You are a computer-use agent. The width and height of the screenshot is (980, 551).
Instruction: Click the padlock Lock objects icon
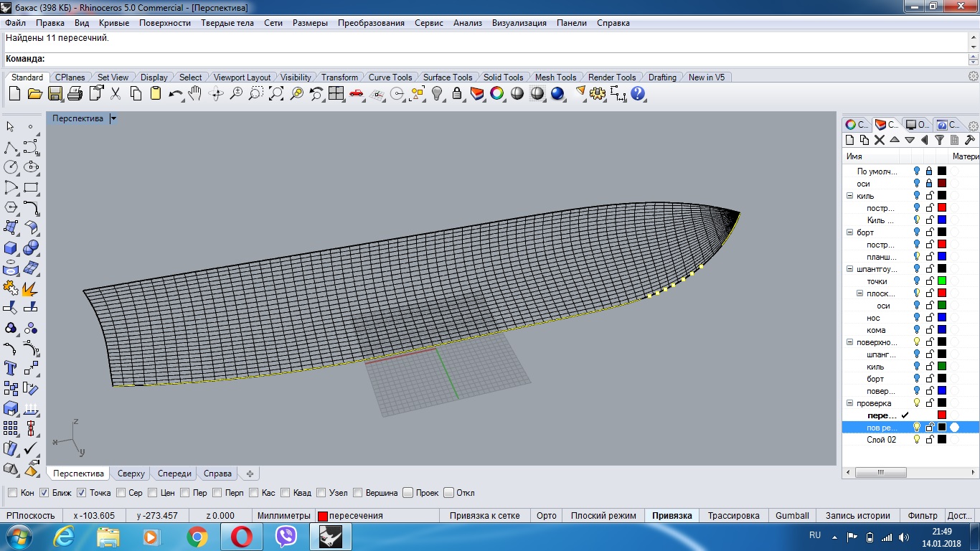pyautogui.click(x=457, y=93)
